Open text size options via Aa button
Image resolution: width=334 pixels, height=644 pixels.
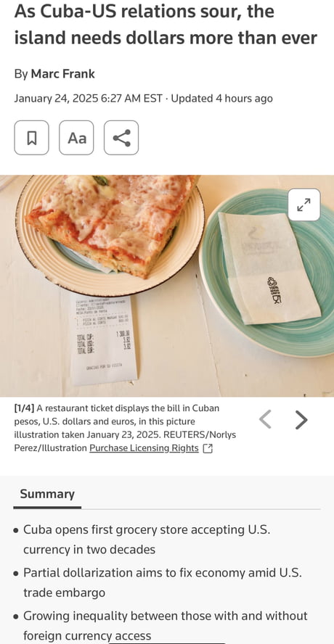[x=76, y=138]
